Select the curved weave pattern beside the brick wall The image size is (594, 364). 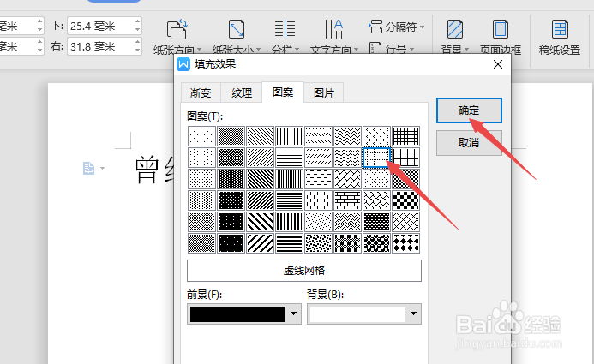coord(376,200)
